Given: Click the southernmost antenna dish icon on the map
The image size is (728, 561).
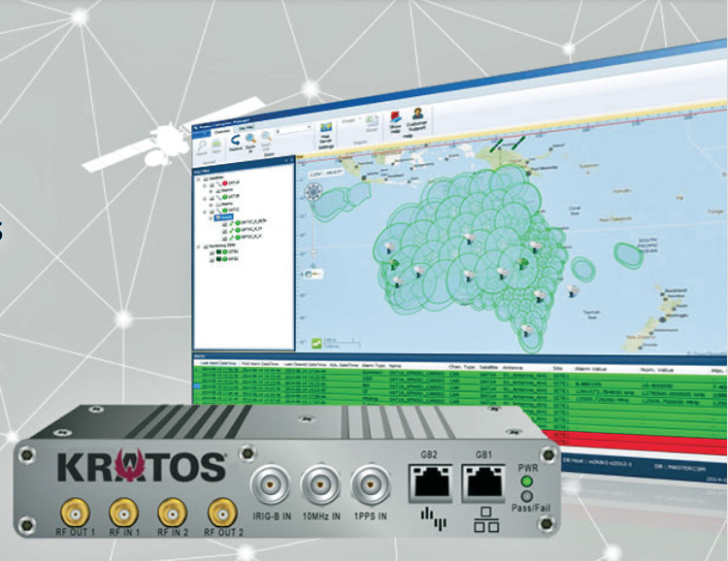Looking at the screenshot, I should pyautogui.click(x=527, y=331).
